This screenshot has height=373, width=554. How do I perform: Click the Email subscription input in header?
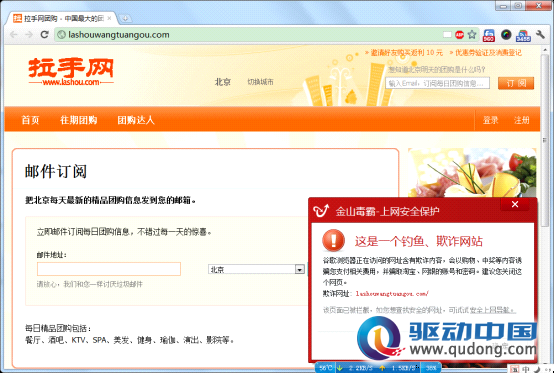pos(437,83)
